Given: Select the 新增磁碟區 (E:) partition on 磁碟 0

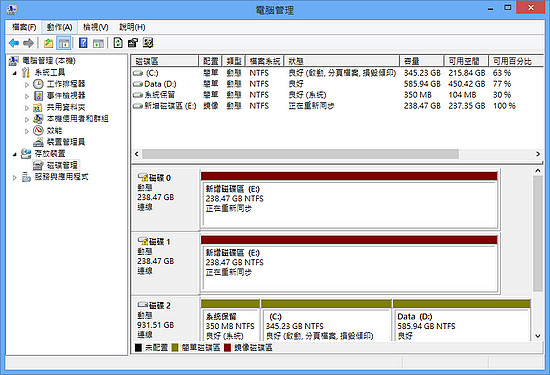Looking at the screenshot, I should tap(349, 200).
